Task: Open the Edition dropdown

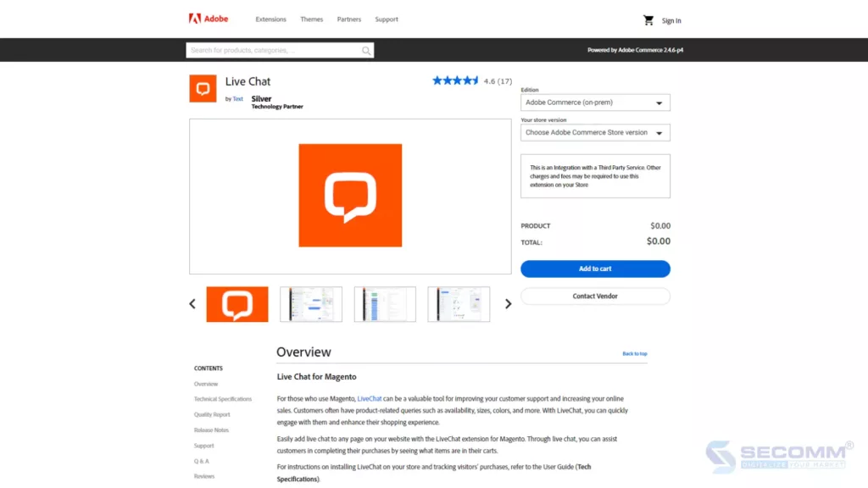Action: [x=595, y=103]
